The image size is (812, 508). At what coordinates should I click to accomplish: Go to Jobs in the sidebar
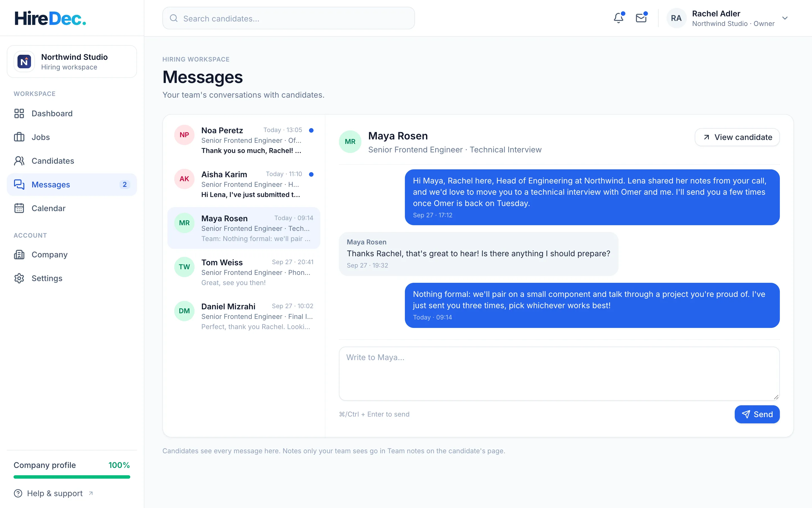tap(72, 137)
